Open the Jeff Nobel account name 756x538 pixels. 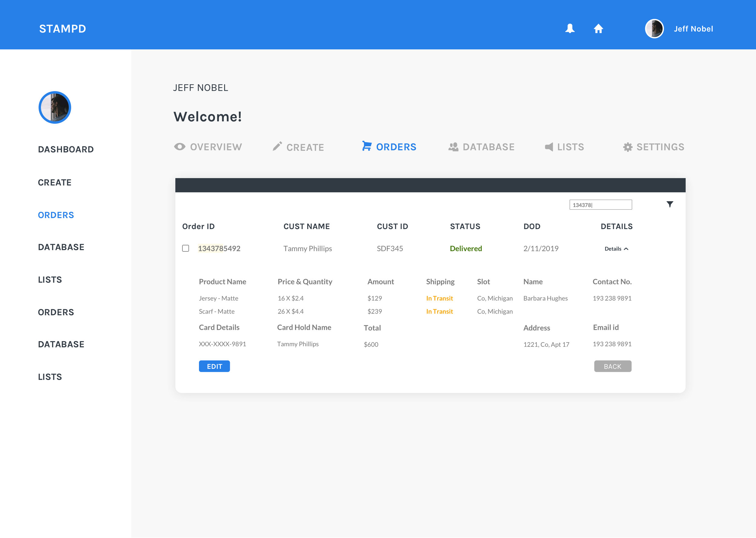(693, 29)
